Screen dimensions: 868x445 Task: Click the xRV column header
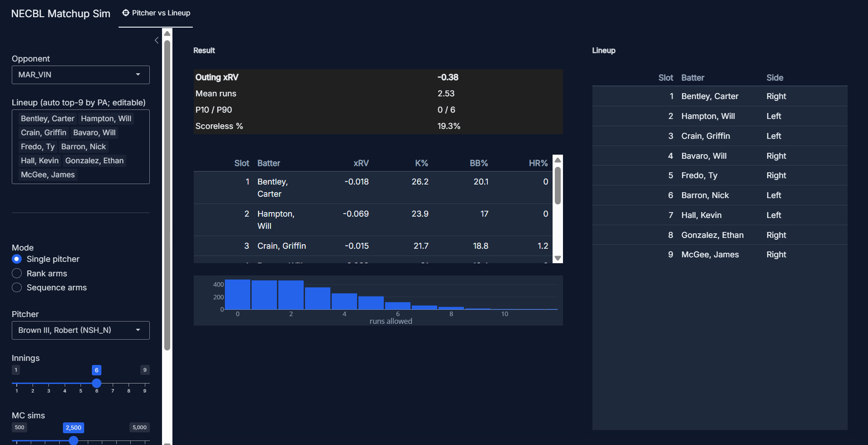(x=361, y=163)
